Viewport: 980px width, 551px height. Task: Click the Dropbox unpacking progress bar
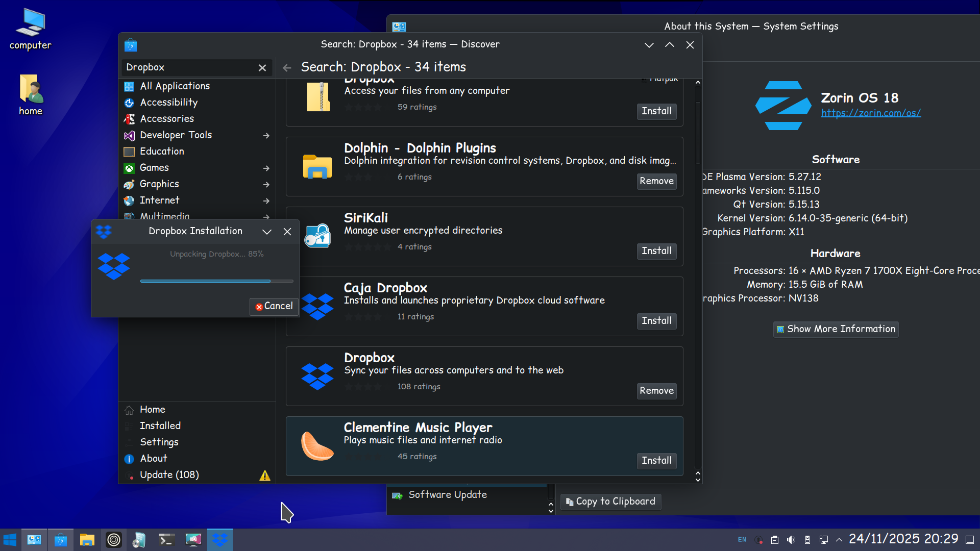point(216,281)
